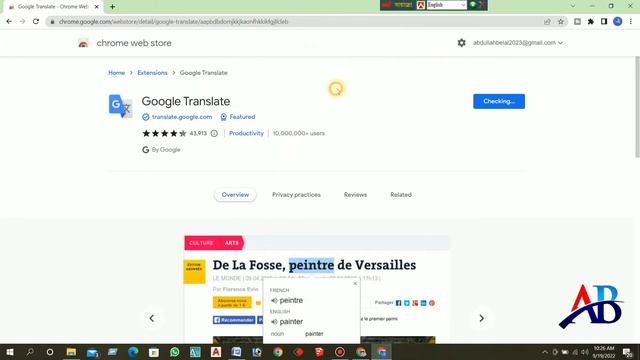The image size is (640, 360).
Task: Open File Explorer from taskbar
Action: click(71, 352)
